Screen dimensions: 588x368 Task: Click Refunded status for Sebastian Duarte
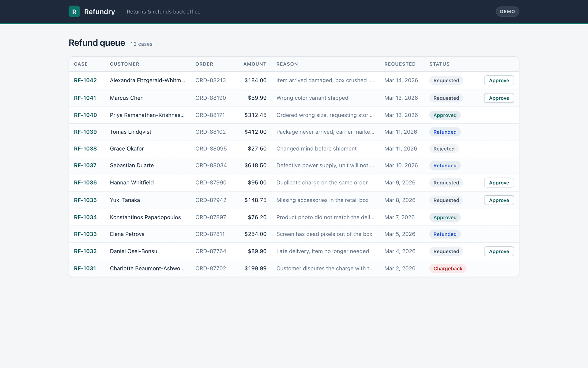click(445, 166)
